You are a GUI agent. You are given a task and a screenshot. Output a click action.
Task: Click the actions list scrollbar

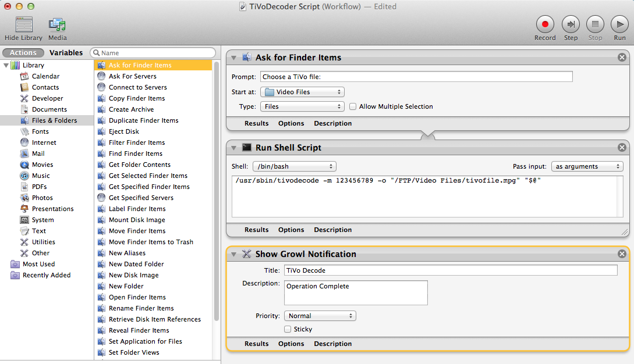(x=217, y=192)
